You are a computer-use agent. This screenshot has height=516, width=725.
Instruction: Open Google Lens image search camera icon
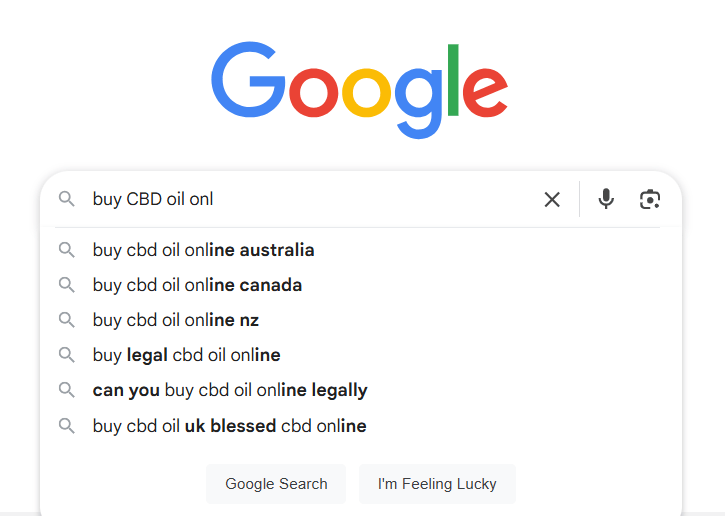point(650,199)
